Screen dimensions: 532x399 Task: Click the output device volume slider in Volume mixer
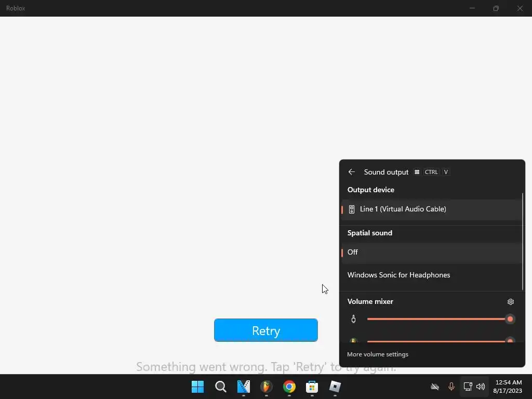click(x=441, y=319)
